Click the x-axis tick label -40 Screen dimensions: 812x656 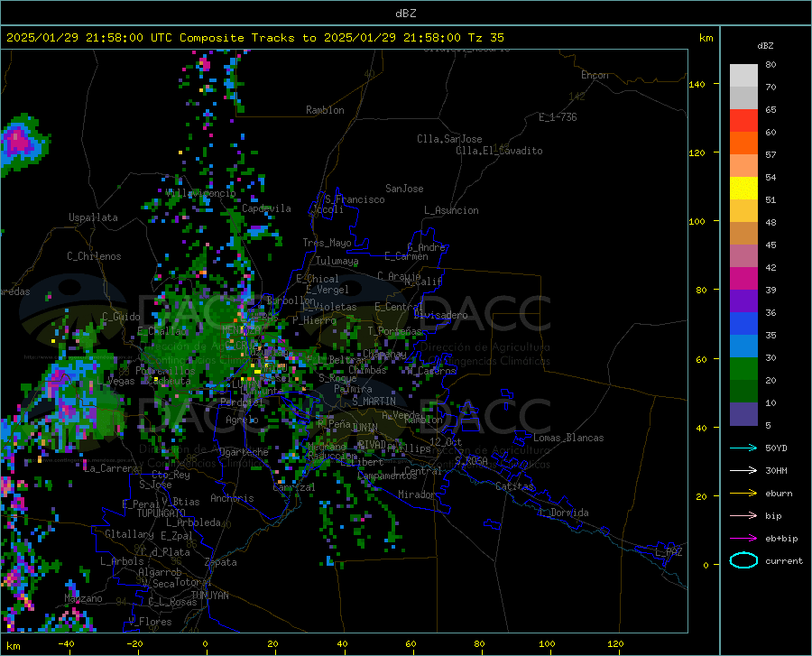coord(66,644)
